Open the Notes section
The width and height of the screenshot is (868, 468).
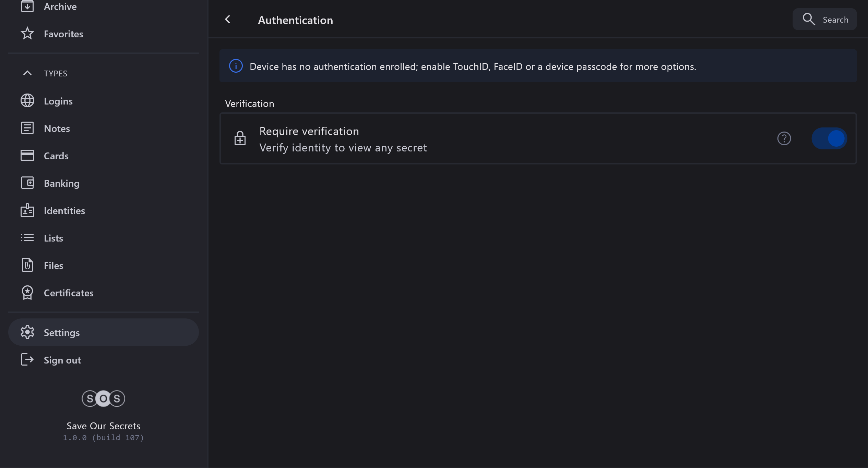click(x=57, y=128)
